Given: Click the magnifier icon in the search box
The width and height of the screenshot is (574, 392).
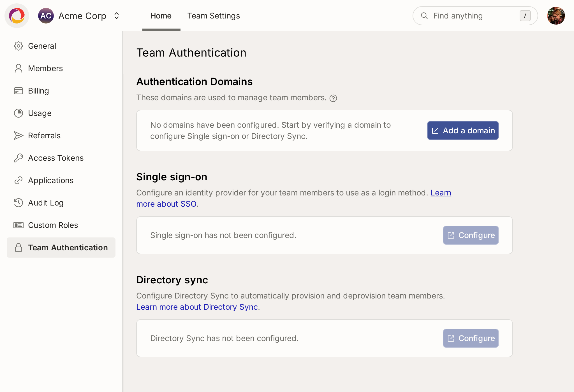Looking at the screenshot, I should pyautogui.click(x=424, y=16).
